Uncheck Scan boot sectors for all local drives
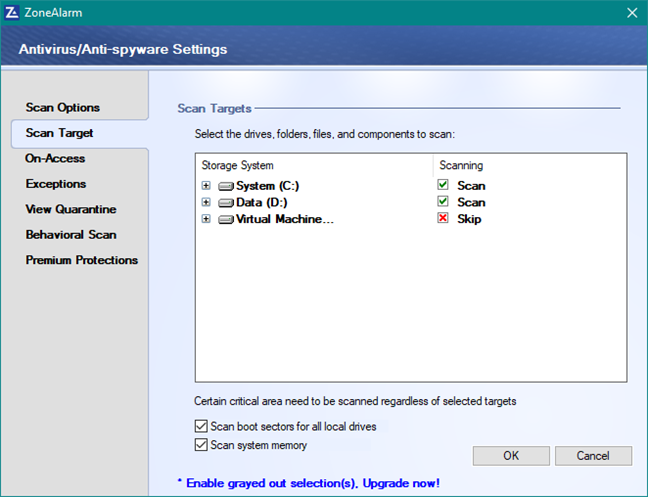 (201, 426)
